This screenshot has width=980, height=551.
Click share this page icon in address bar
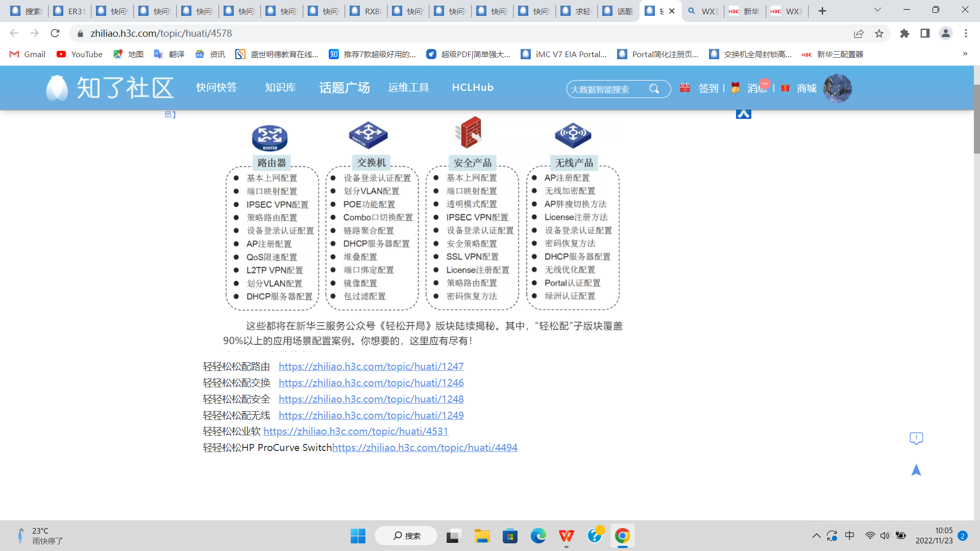pyautogui.click(x=859, y=33)
